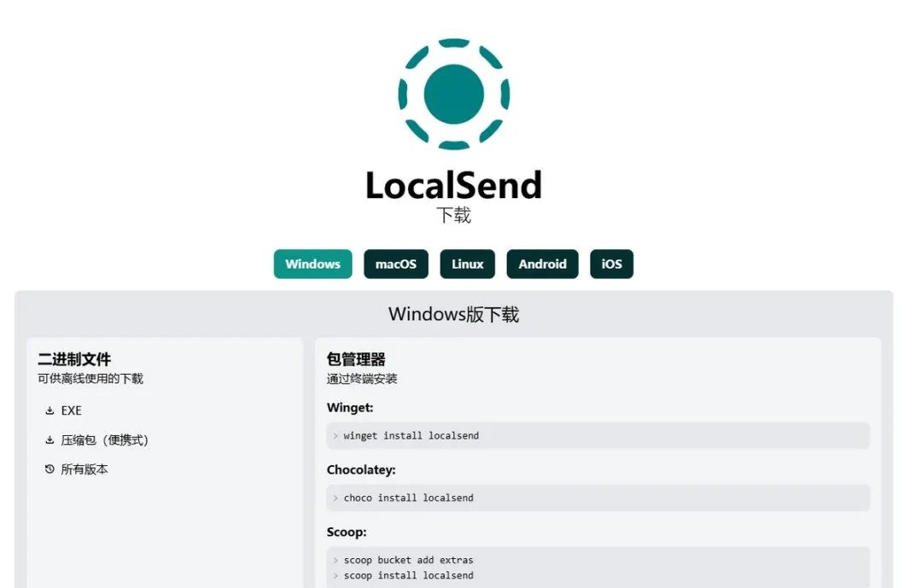The width and height of the screenshot is (922, 588).
Task: Click the download icon beside 压缩包（便携式）
Action: point(50,440)
